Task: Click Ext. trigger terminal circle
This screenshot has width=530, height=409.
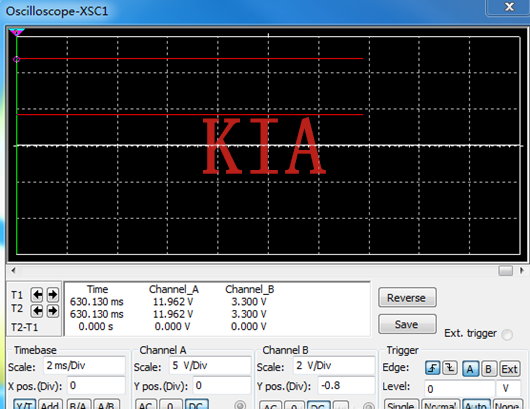Action: point(507,335)
